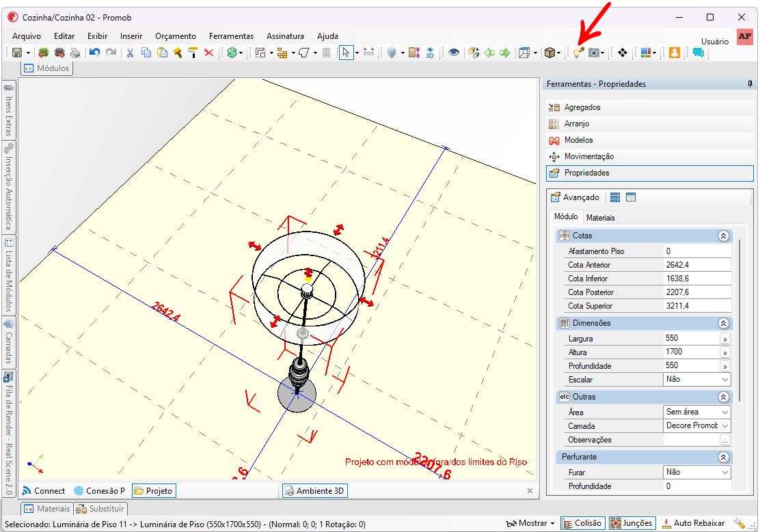Open the Mostrar dropdown in the status bar
The image size is (760, 532).
[x=531, y=523]
